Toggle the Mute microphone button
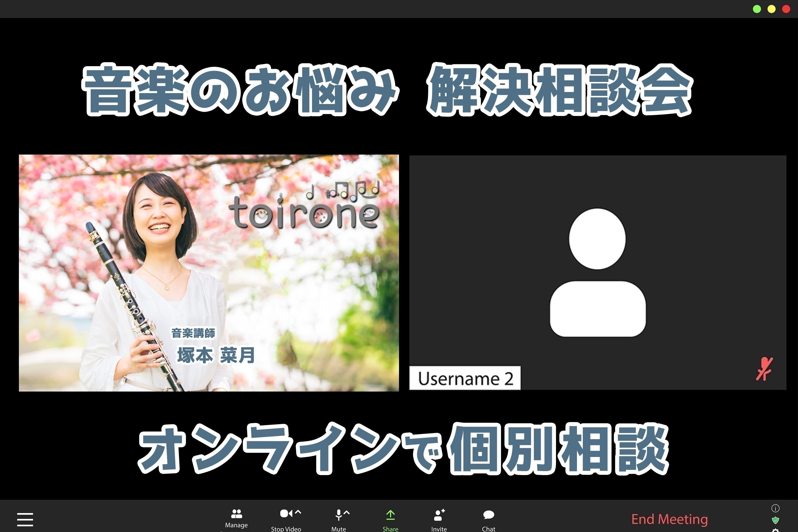The image size is (798, 532). coord(338,515)
